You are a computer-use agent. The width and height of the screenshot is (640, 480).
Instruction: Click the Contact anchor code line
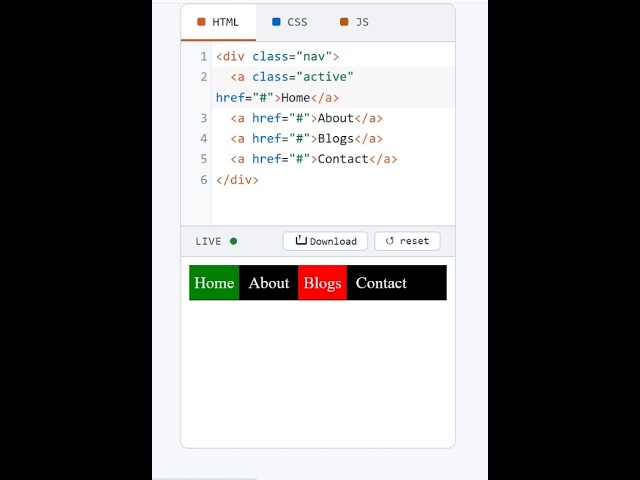click(x=314, y=159)
